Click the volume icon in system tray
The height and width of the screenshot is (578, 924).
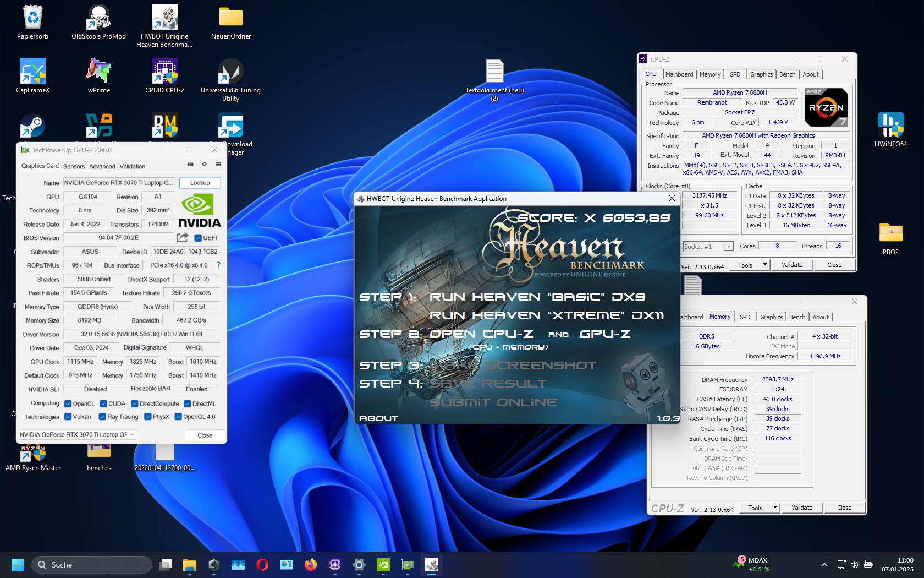click(855, 565)
